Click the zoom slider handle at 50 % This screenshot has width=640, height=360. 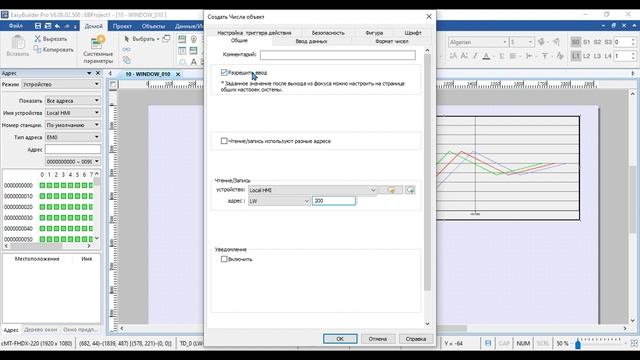pos(578,344)
